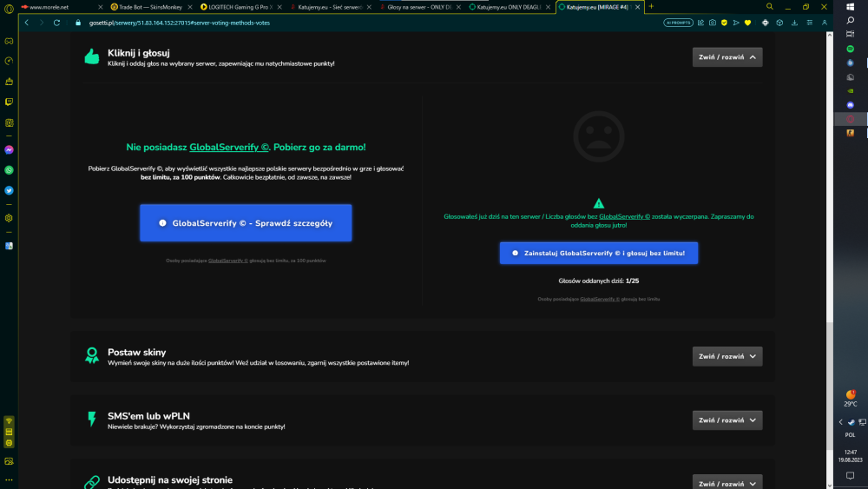Open the 29°C weather widget
Image resolution: width=868 pixels, height=489 pixels.
tap(851, 398)
